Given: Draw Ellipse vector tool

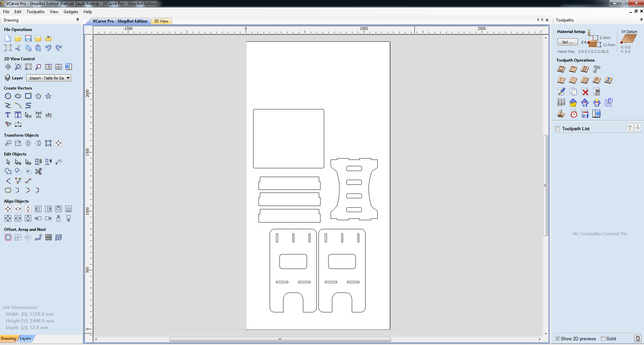Looking at the screenshot, I should (x=18, y=96).
